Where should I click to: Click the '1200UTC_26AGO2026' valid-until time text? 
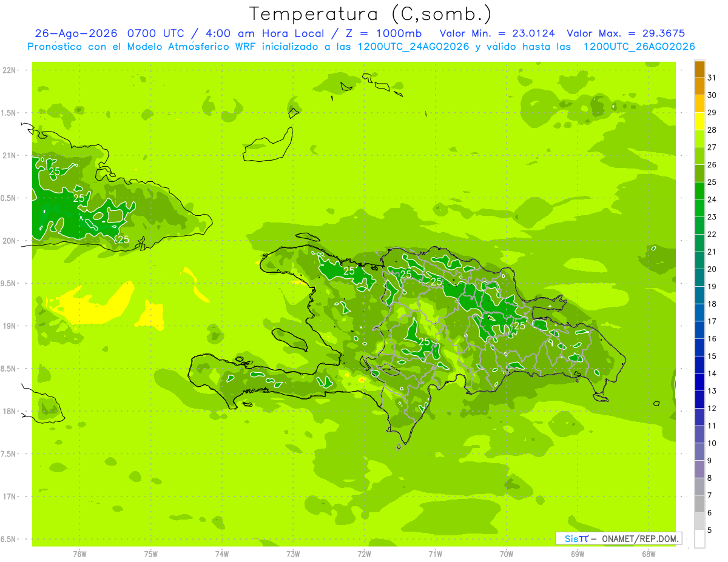pos(639,47)
